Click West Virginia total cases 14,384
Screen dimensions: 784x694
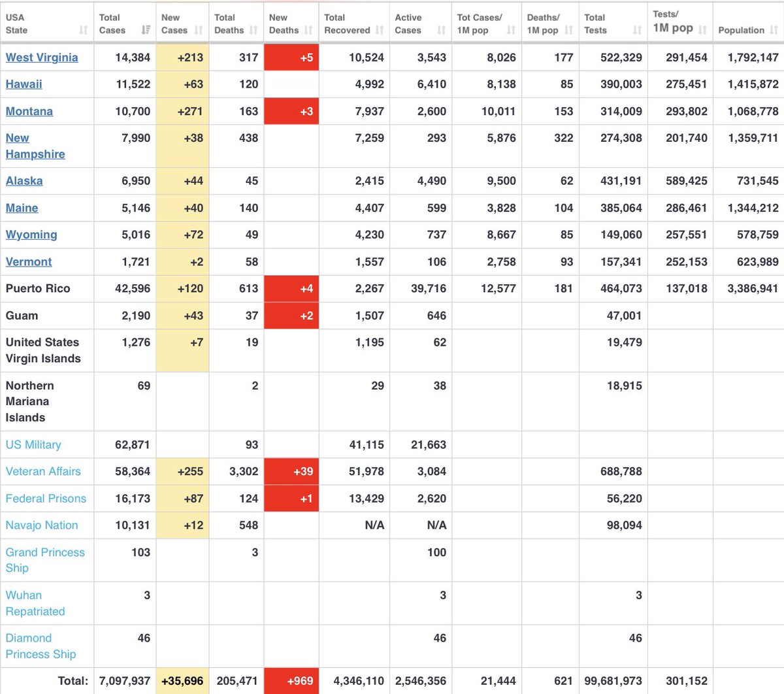coord(133,58)
